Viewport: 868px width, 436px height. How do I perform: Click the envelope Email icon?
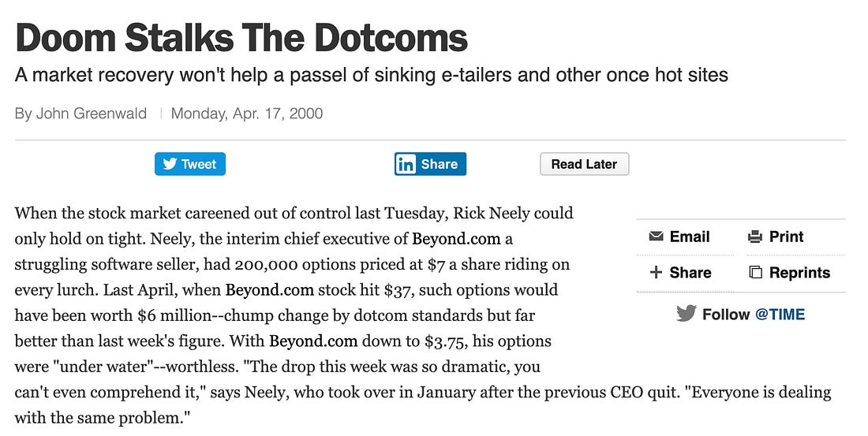(x=656, y=237)
